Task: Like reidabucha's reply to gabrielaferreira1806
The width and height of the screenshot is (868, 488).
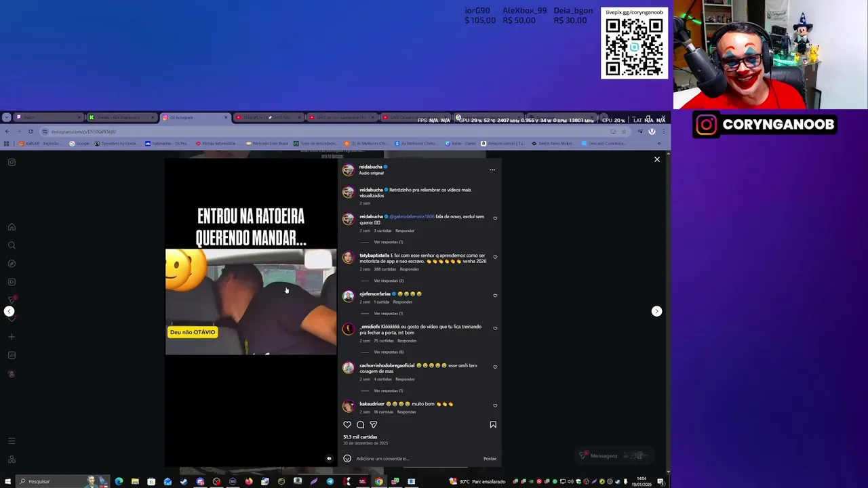Action: [x=495, y=218]
